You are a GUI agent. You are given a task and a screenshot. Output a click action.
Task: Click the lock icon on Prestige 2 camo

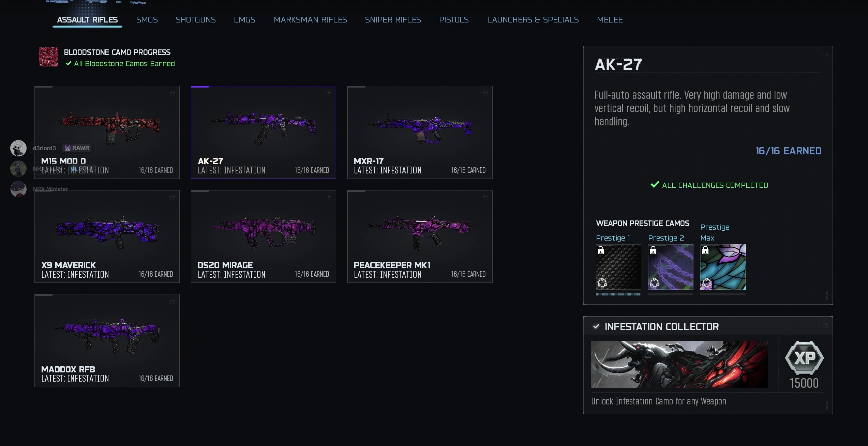(x=653, y=251)
